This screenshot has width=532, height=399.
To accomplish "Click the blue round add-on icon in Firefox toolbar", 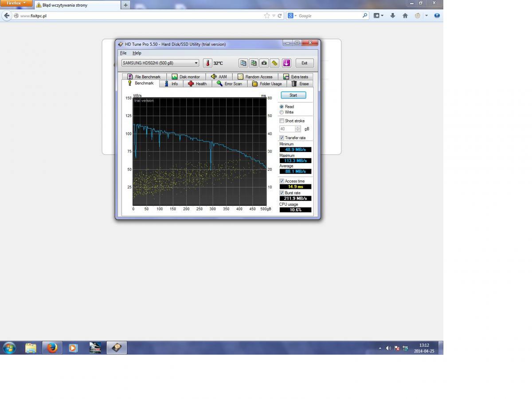I will click(437, 16).
